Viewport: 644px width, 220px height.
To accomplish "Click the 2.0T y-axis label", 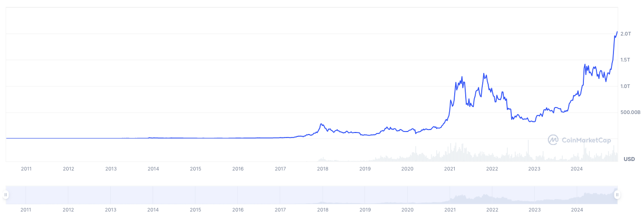I will [625, 34].
